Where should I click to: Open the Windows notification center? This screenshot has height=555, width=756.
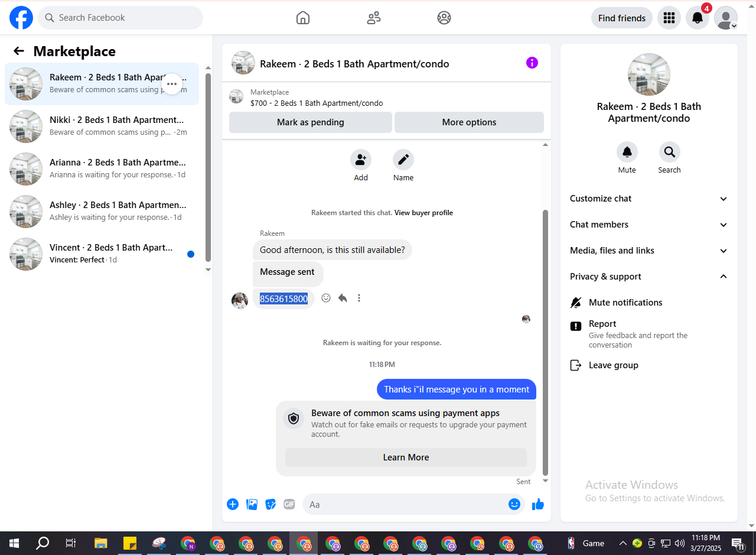(738, 543)
